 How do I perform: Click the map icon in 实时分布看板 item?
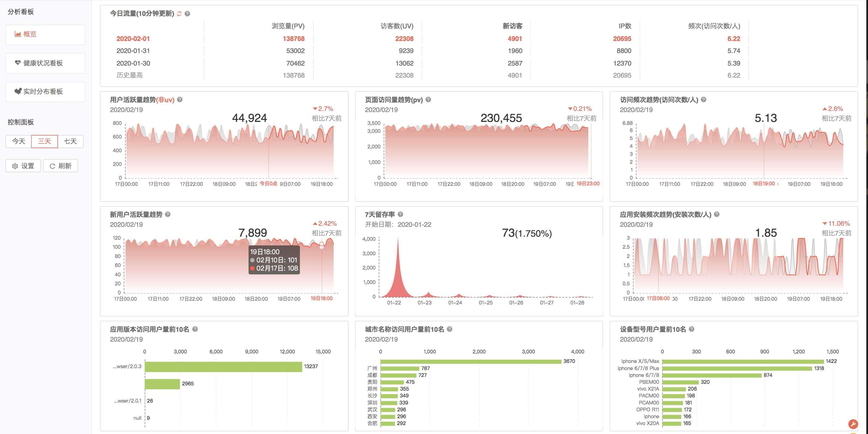[x=18, y=91]
